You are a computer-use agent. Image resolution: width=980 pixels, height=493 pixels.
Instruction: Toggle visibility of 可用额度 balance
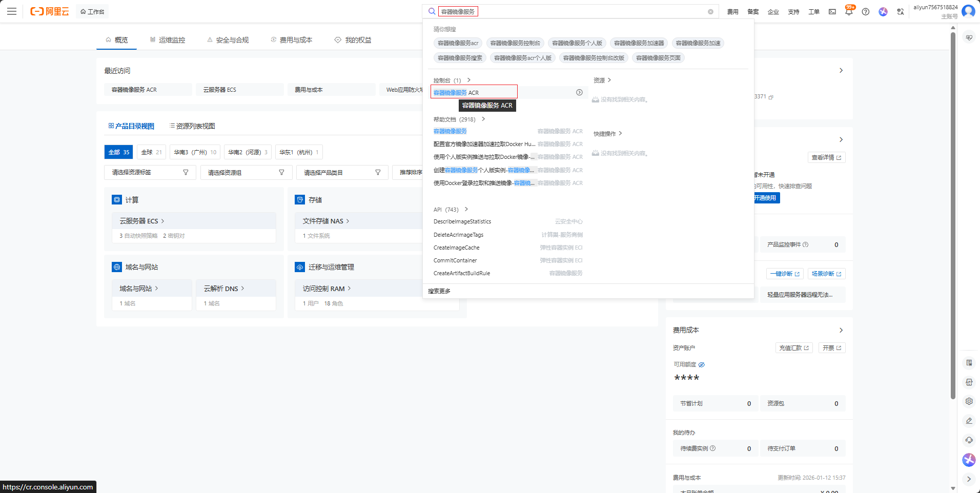[702, 364]
